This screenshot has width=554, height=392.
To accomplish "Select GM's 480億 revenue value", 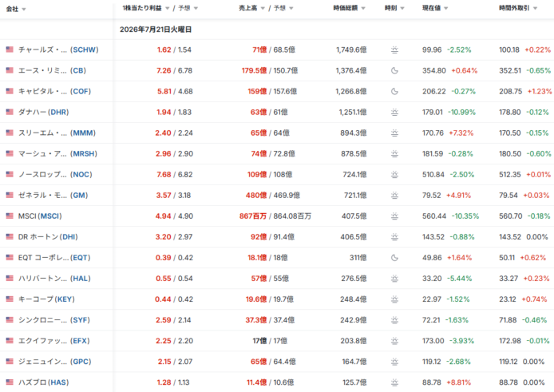I will click(x=256, y=195).
